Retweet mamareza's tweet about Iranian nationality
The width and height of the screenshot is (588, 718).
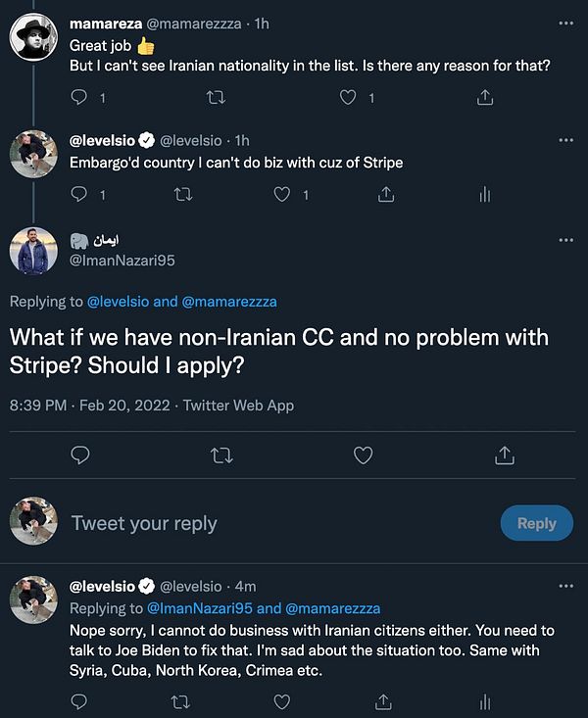pos(218,97)
